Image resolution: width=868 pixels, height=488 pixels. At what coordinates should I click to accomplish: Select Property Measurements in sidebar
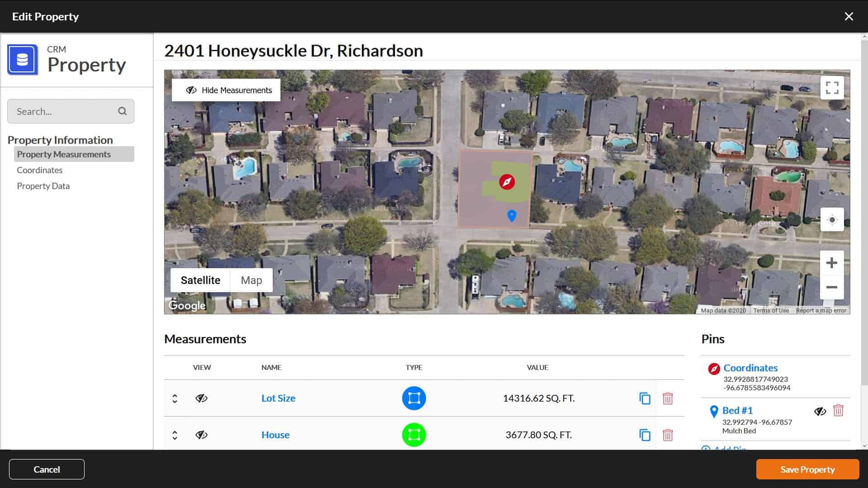pos(74,154)
